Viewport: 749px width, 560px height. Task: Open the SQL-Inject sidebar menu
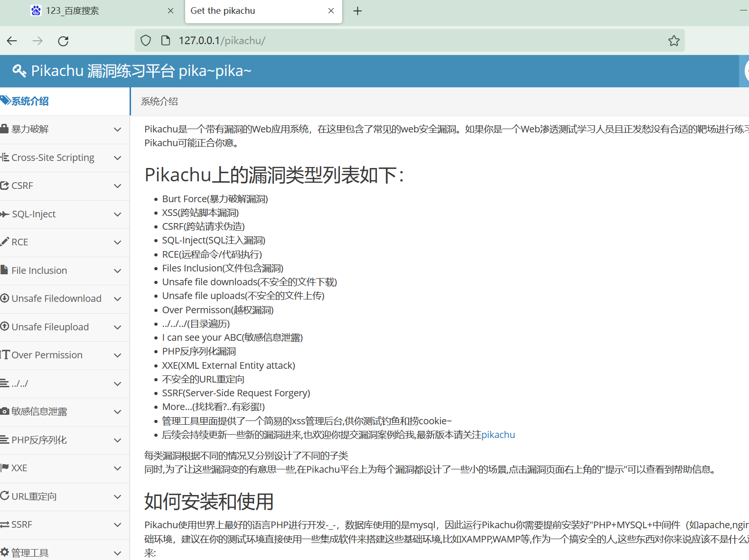click(x=65, y=215)
